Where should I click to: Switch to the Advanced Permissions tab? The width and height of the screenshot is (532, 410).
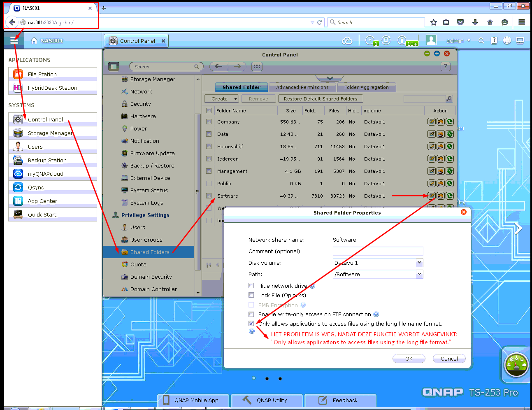pos(302,87)
